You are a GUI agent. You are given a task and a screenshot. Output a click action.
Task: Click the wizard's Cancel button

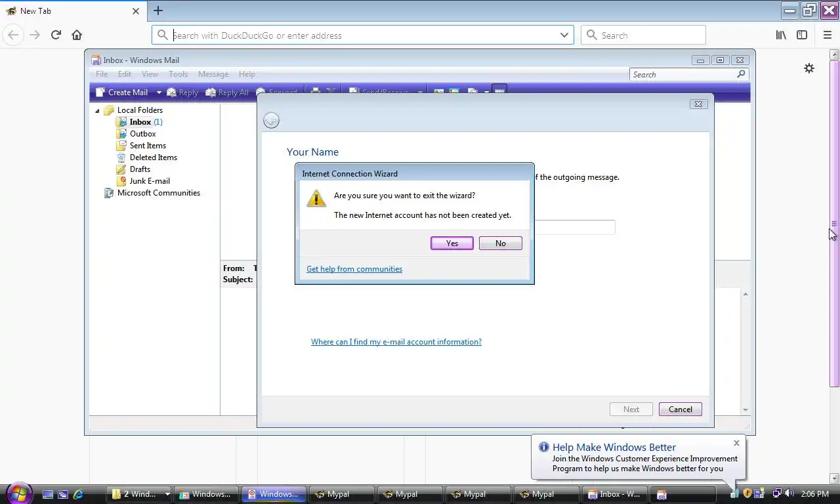(x=681, y=409)
